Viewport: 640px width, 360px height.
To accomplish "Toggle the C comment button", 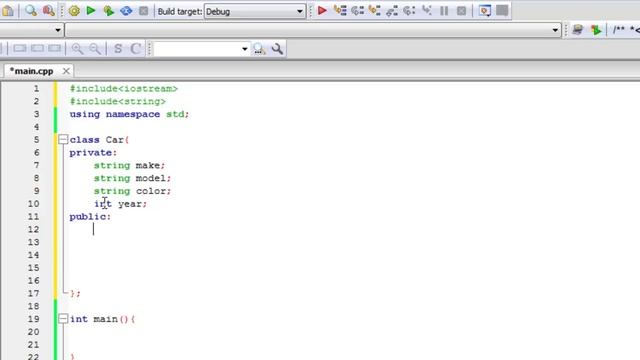I will point(136,49).
